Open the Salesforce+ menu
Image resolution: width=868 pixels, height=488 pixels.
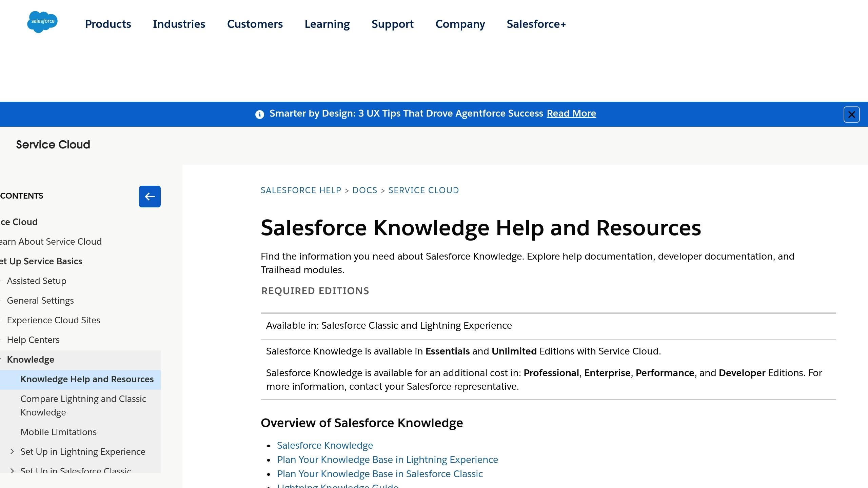click(536, 24)
